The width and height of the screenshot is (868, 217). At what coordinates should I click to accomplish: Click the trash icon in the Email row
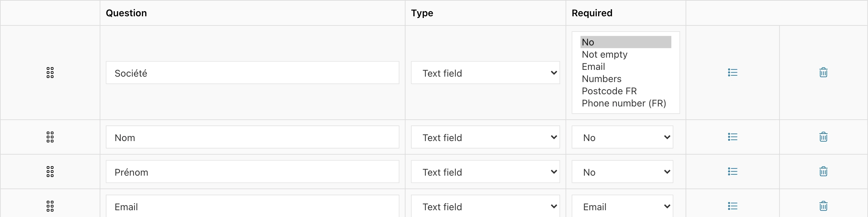click(x=823, y=205)
